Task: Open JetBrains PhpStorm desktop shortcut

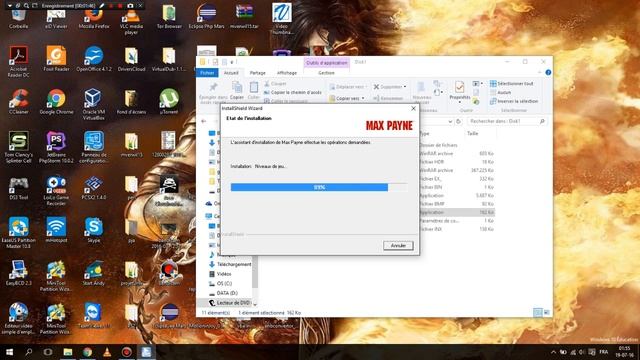Action: point(56,147)
